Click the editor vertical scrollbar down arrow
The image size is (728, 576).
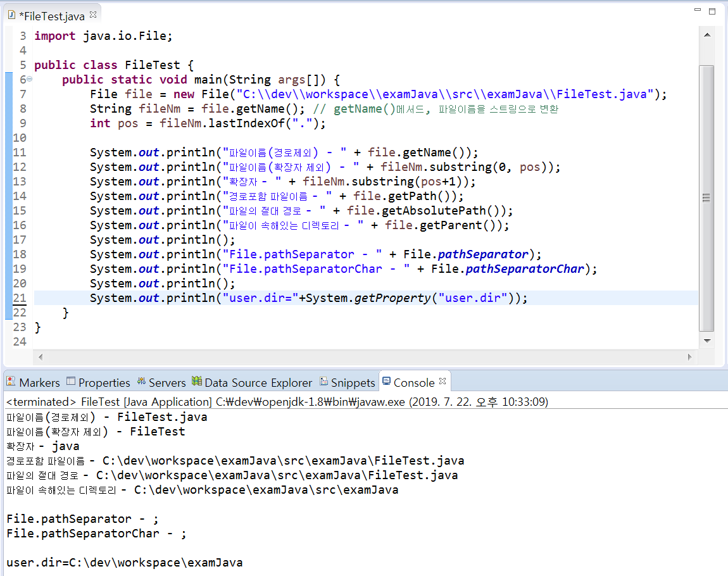pyautogui.click(x=706, y=341)
